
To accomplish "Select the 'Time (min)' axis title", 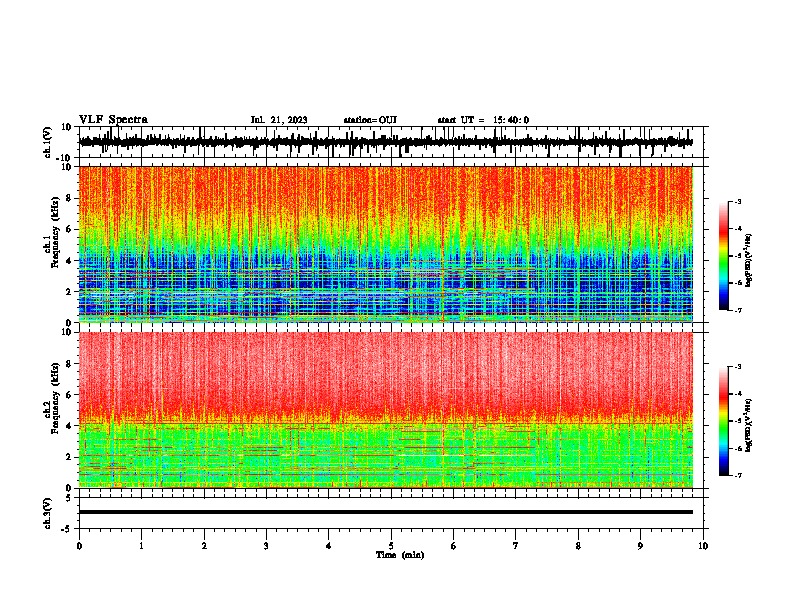I will 400,555.
